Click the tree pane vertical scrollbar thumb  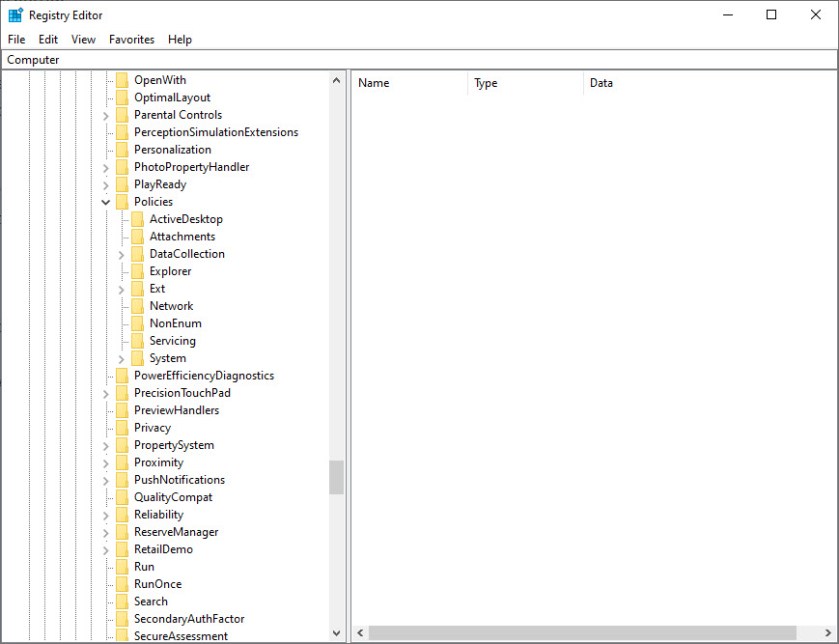point(336,477)
